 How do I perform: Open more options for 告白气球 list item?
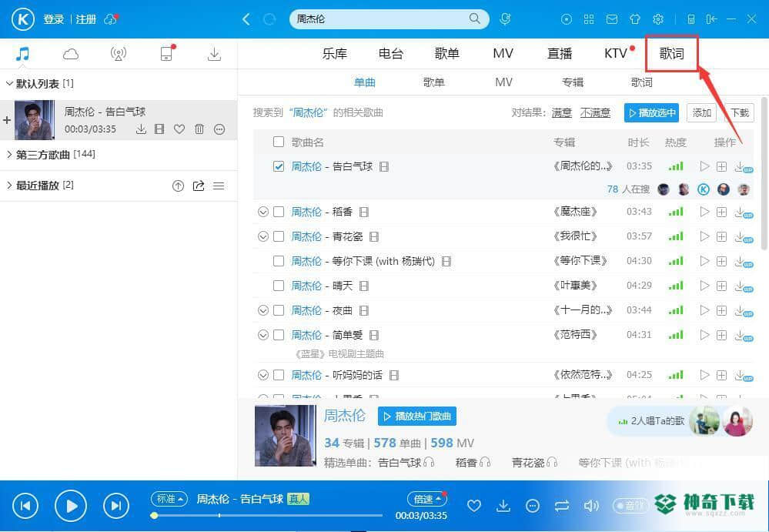click(219, 129)
